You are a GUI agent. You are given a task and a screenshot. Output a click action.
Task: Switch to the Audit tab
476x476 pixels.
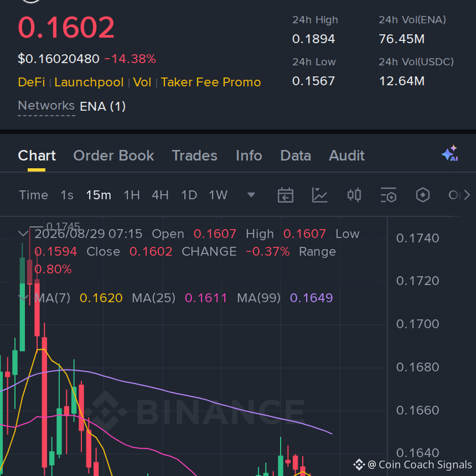[347, 156]
